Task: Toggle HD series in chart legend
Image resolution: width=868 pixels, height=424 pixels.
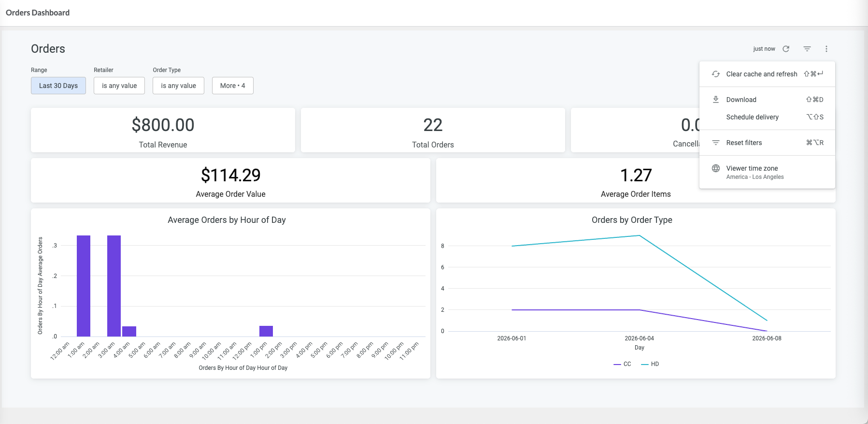Action: pos(650,364)
